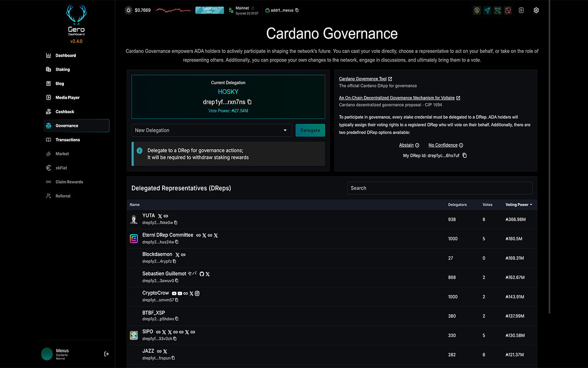
Task: Open YUTA's X profile icon
Action: 160,216
